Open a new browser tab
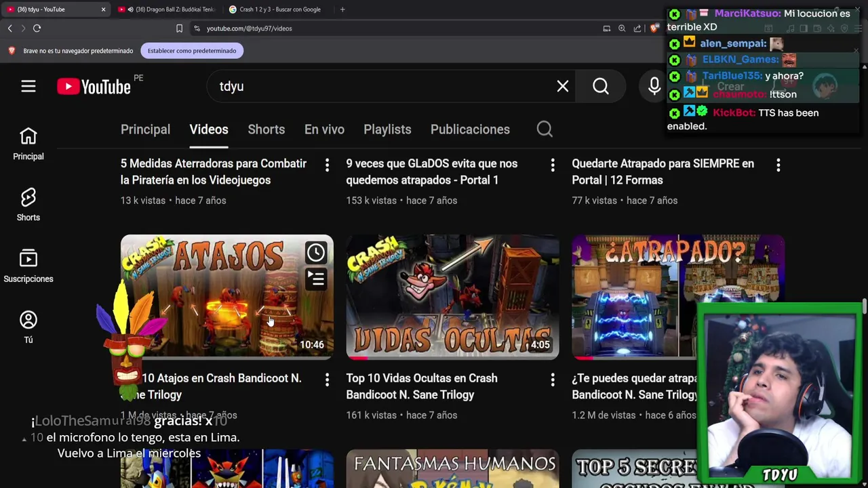The height and width of the screenshot is (488, 868). point(342,9)
